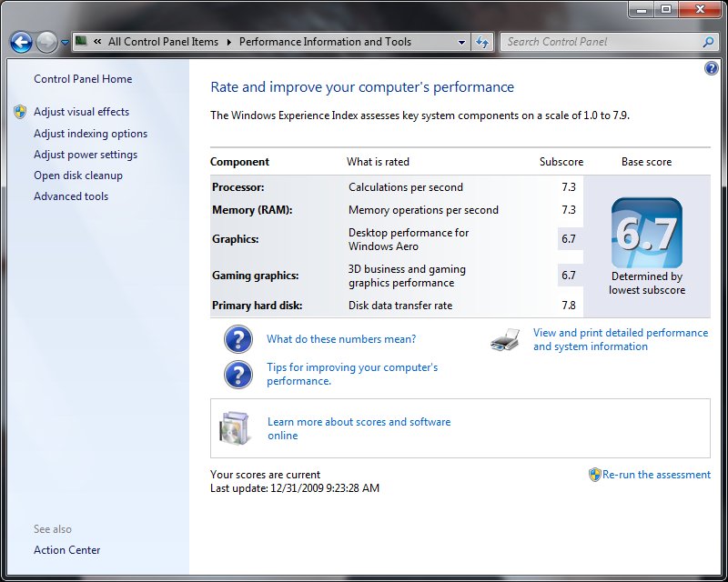Click All Control Panel Items breadcrumb
This screenshot has height=582, width=728.
163,42
